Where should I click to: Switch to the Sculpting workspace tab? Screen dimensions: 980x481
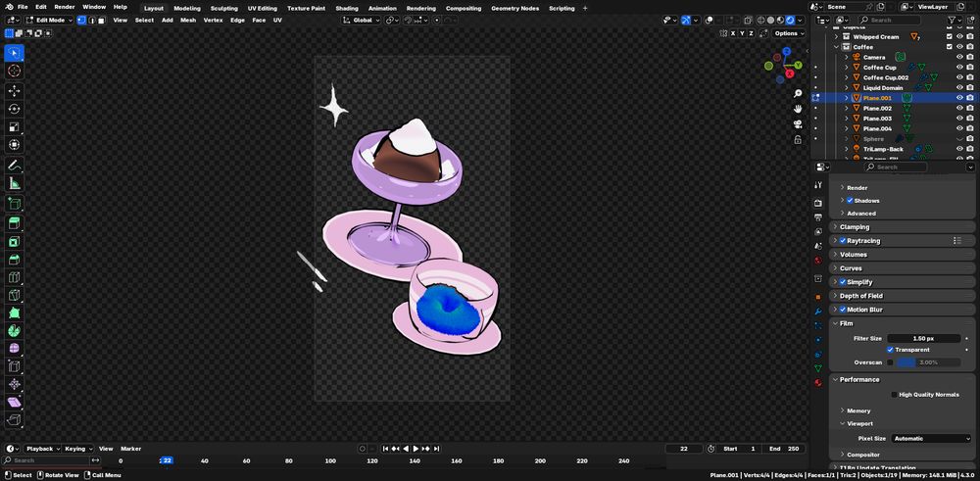click(x=223, y=8)
